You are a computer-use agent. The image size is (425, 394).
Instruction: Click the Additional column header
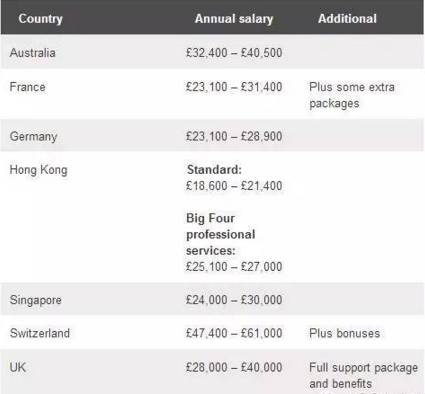click(347, 18)
